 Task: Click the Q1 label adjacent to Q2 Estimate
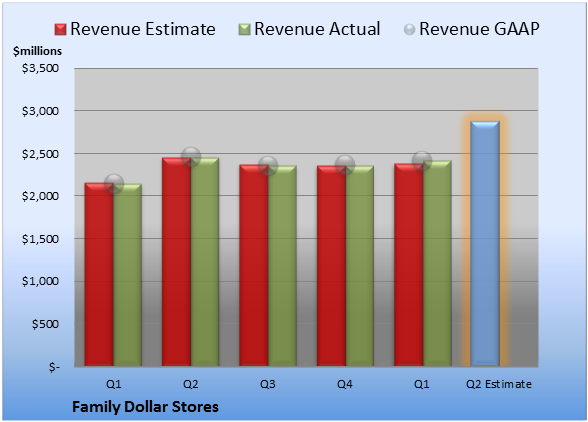tap(422, 384)
